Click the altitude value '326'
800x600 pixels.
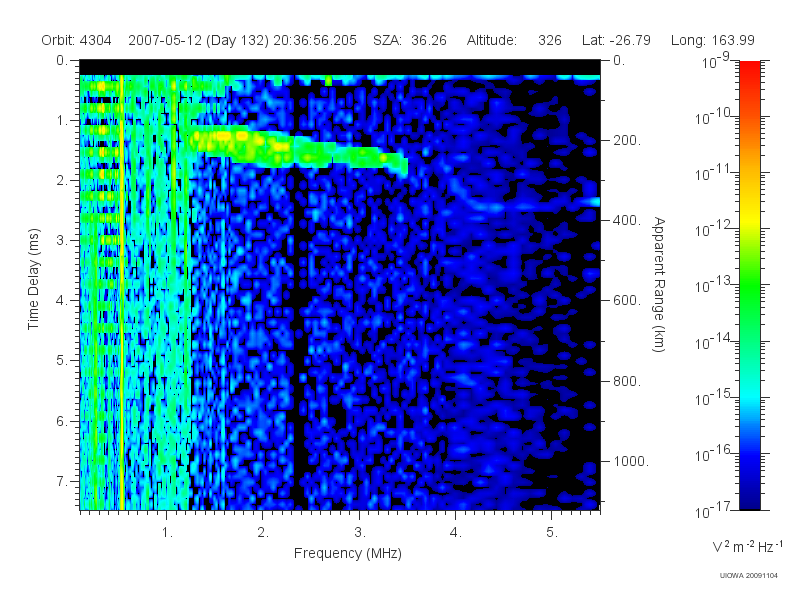pos(549,40)
